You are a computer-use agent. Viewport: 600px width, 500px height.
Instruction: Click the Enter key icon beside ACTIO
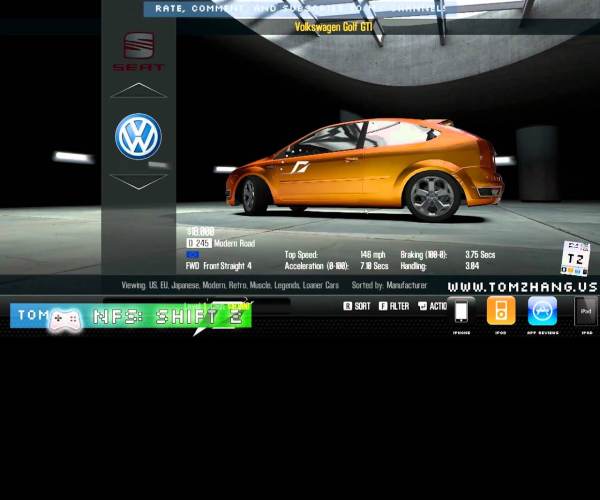point(422,306)
